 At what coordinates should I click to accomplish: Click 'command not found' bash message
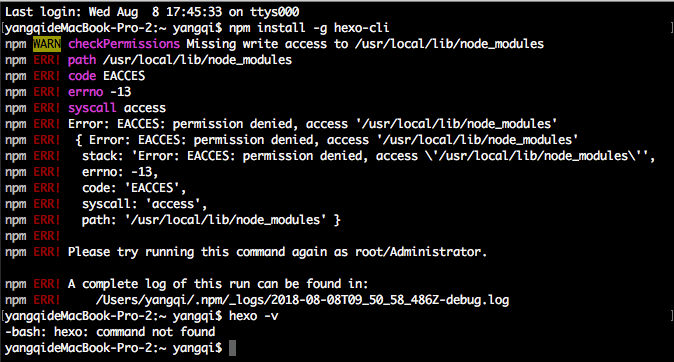(155, 332)
